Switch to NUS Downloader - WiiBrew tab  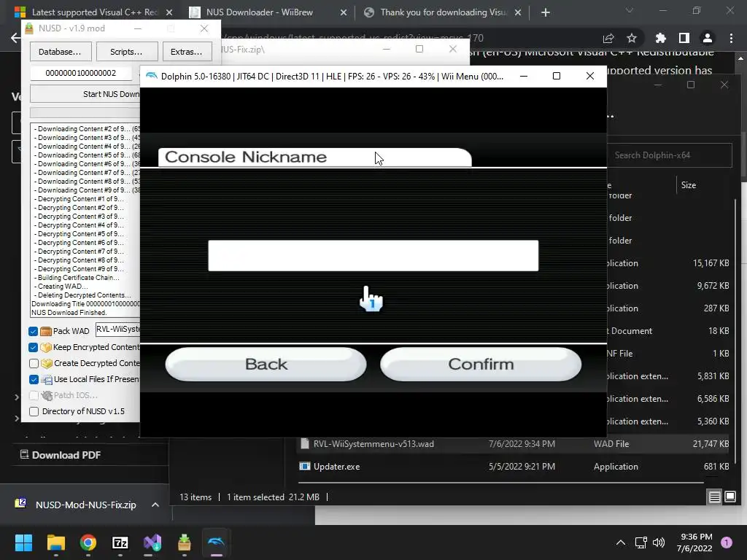coord(259,12)
